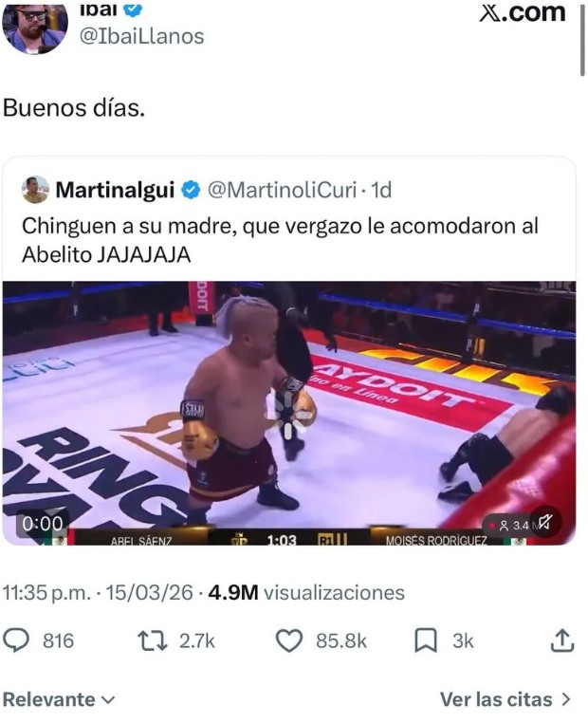Screen dimensions: 588x723
Task: Click Ibai's blue verified badge
Action: [x=133, y=9]
